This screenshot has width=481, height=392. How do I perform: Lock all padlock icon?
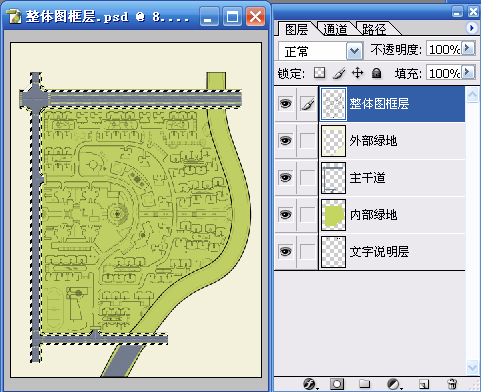click(377, 73)
